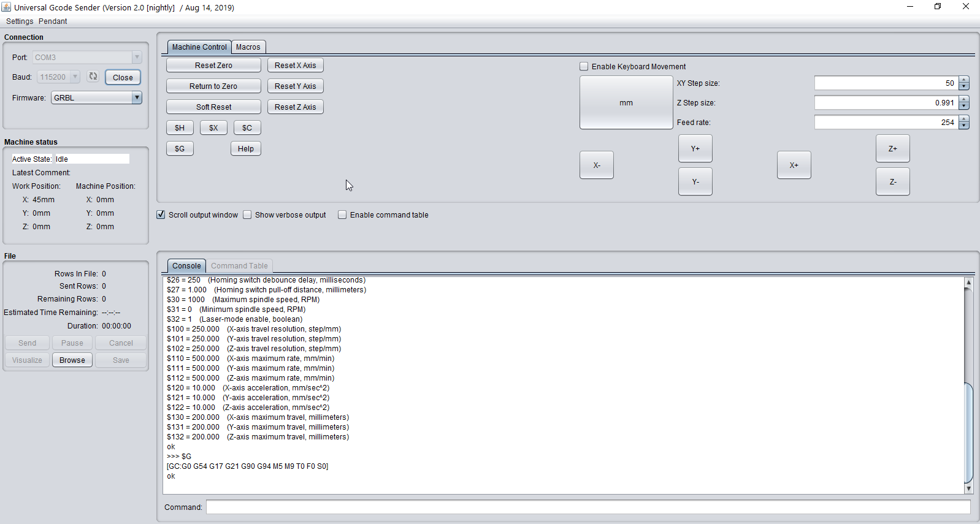This screenshot has width=980, height=524.
Task: Click the Return to Zero button
Action: click(213, 86)
